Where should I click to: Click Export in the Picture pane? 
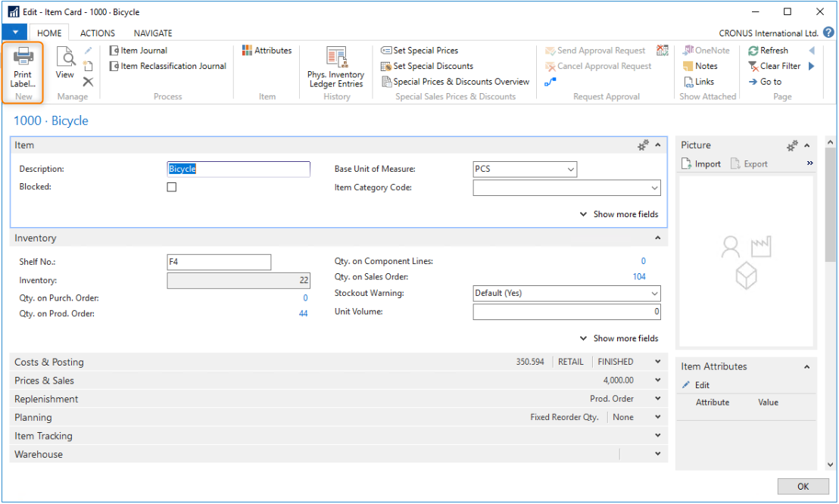(749, 163)
